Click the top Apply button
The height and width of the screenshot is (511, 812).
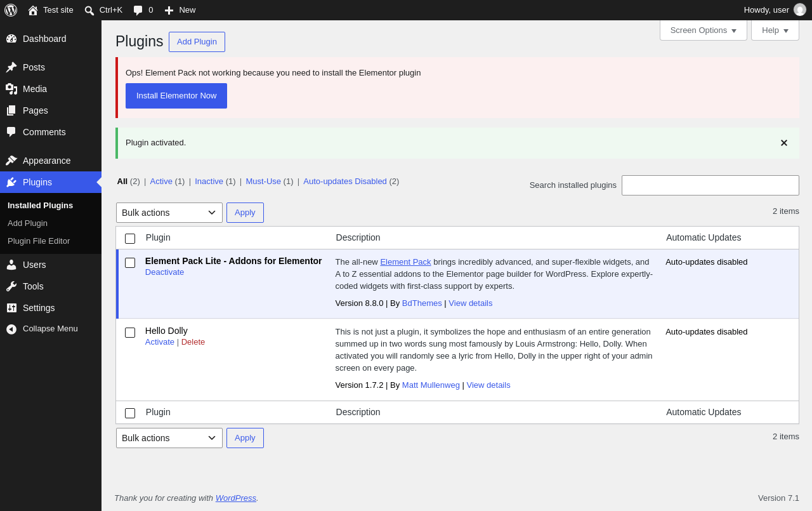tap(245, 213)
